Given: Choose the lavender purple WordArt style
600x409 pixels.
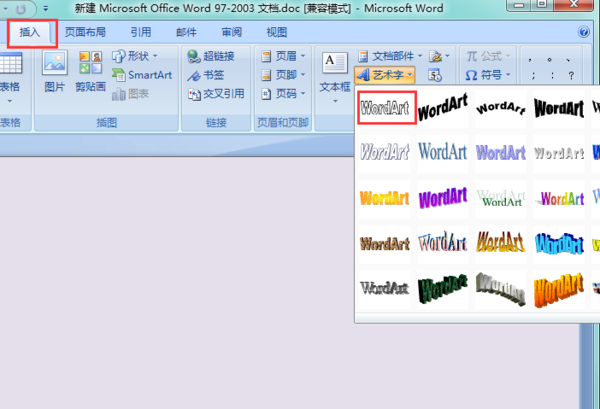Looking at the screenshot, I should pyautogui.click(x=501, y=153).
